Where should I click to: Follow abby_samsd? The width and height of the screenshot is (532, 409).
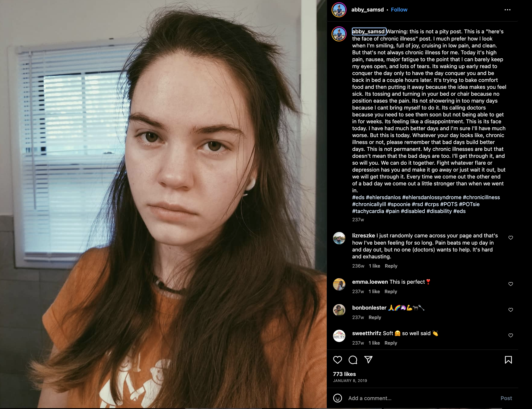point(399,10)
